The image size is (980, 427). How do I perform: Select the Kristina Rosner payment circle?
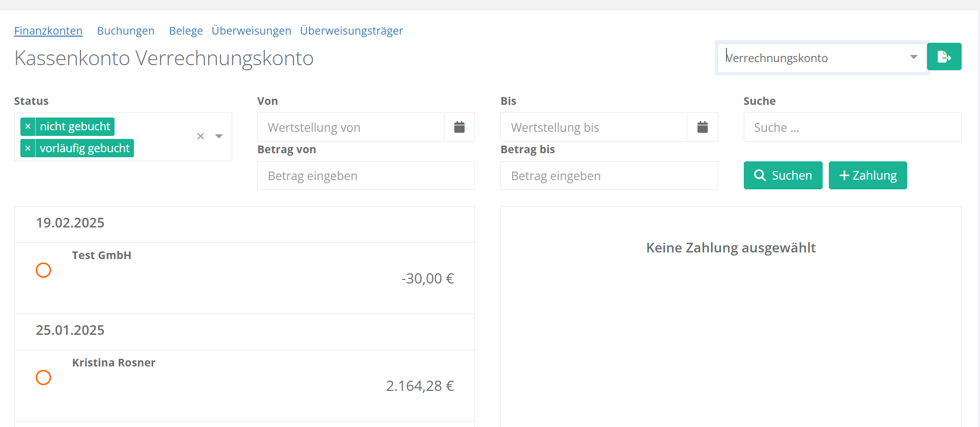point(43,378)
